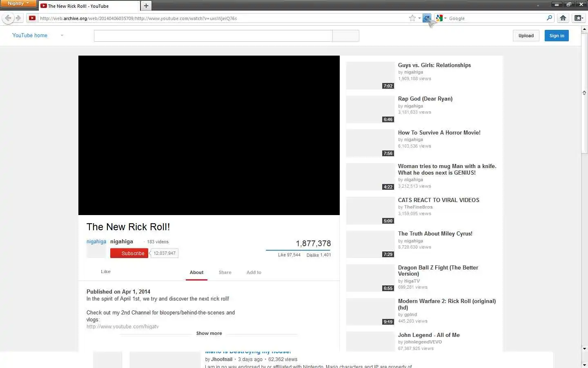This screenshot has height=368, width=588.
Task: Click 'by HigaTV' channel text
Action: pos(409,281)
